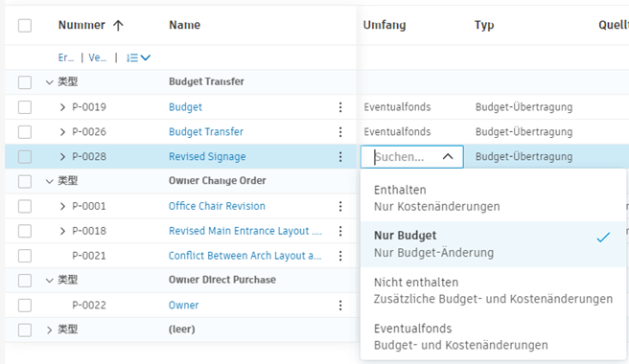Image resolution: width=629 pixels, height=364 pixels.
Task: Open the Office Chair Revision link
Action: 217,206
